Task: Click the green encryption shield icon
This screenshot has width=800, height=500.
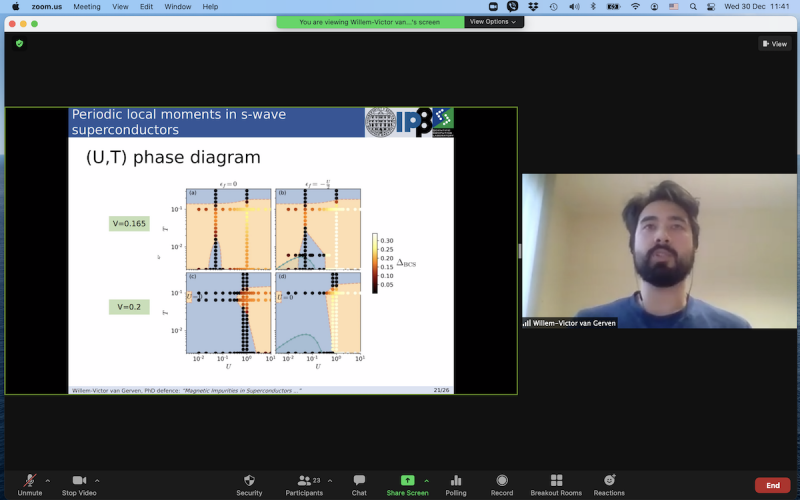Action: pos(19,44)
